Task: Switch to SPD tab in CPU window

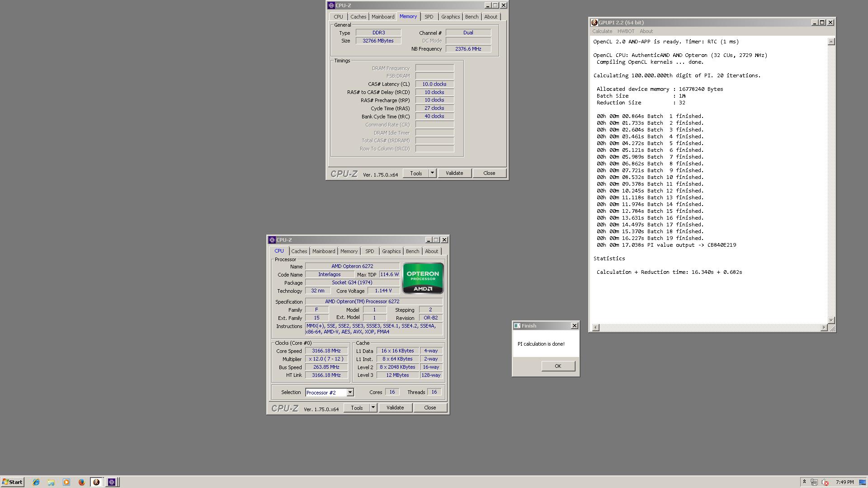Action: click(x=369, y=251)
